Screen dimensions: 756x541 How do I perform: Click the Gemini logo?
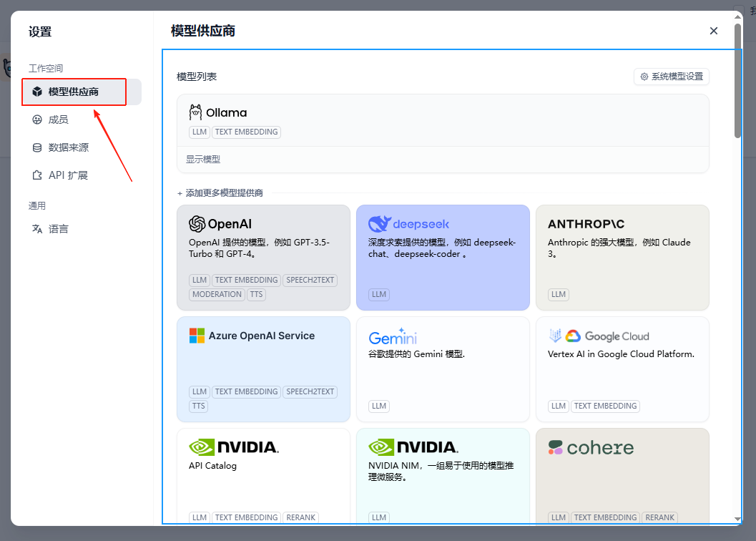(x=393, y=338)
